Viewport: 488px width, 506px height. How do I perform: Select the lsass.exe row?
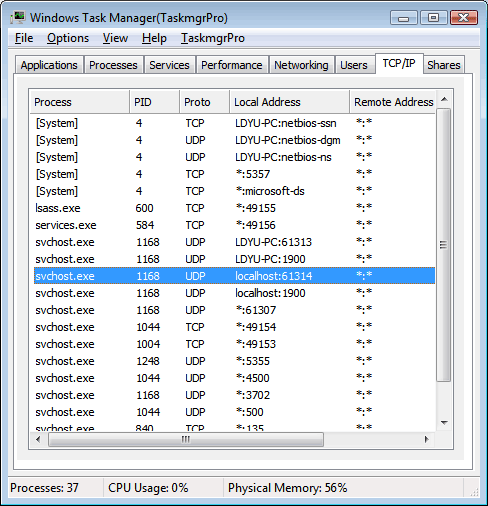(x=234, y=208)
